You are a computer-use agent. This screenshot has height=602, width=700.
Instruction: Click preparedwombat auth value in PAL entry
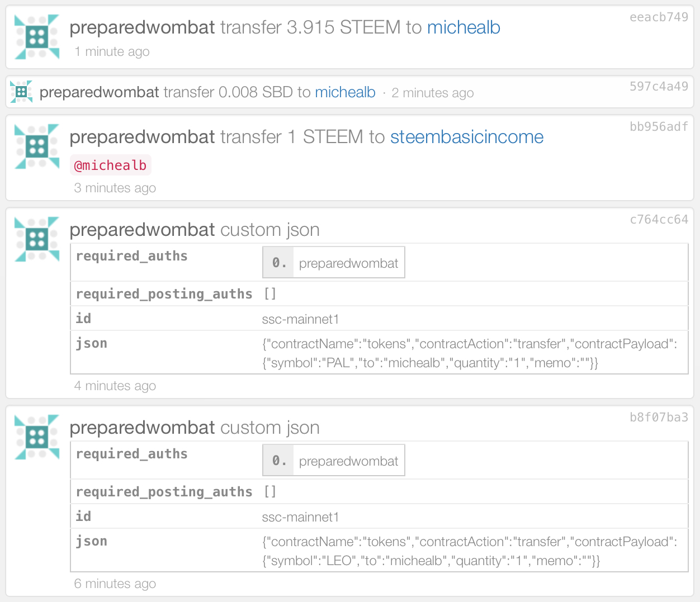coord(348,263)
